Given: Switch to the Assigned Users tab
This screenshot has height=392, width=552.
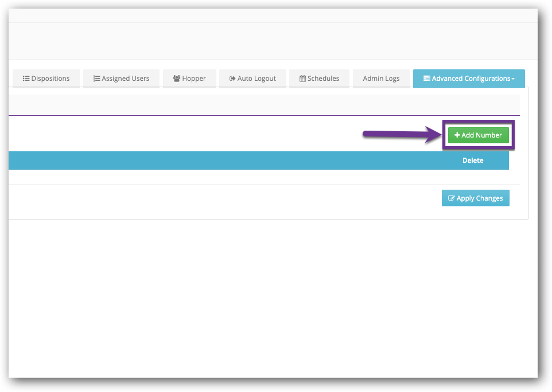Looking at the screenshot, I should 122,79.
